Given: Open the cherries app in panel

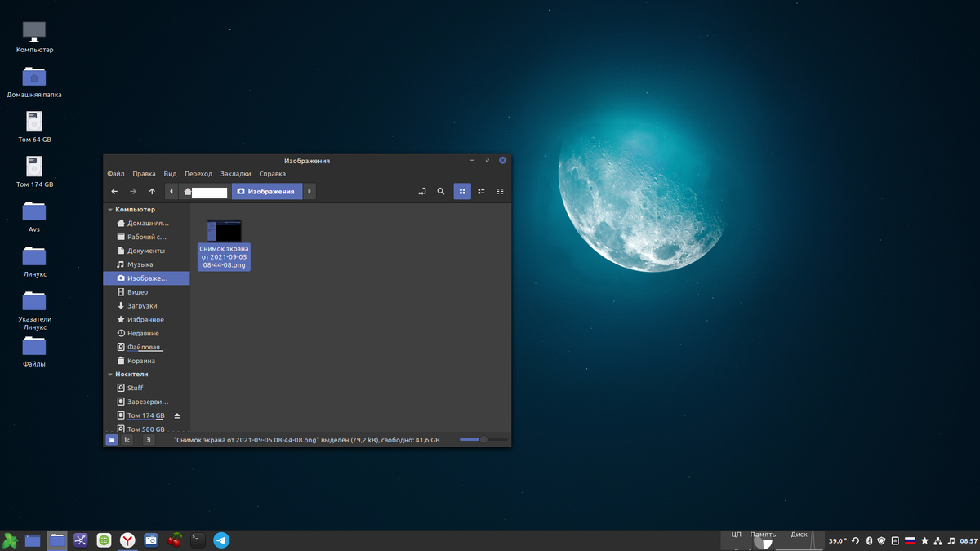Looking at the screenshot, I should pyautogui.click(x=175, y=540).
